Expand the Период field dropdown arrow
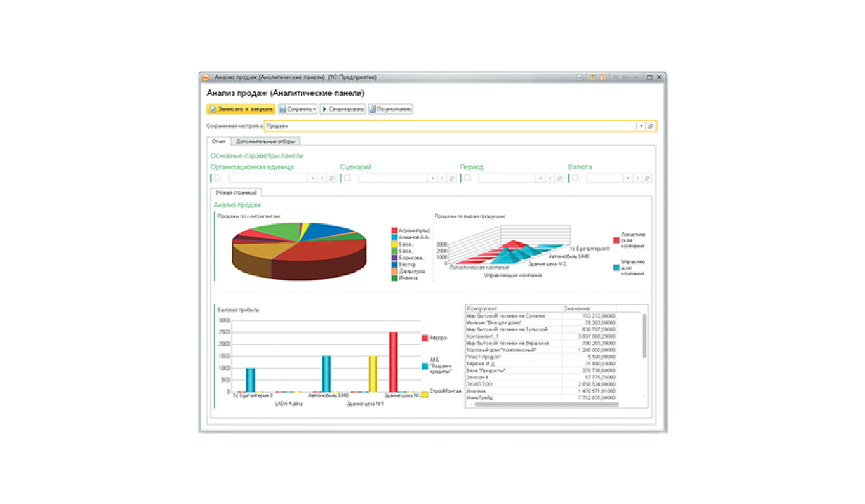The width and height of the screenshot is (865, 504). click(540, 178)
